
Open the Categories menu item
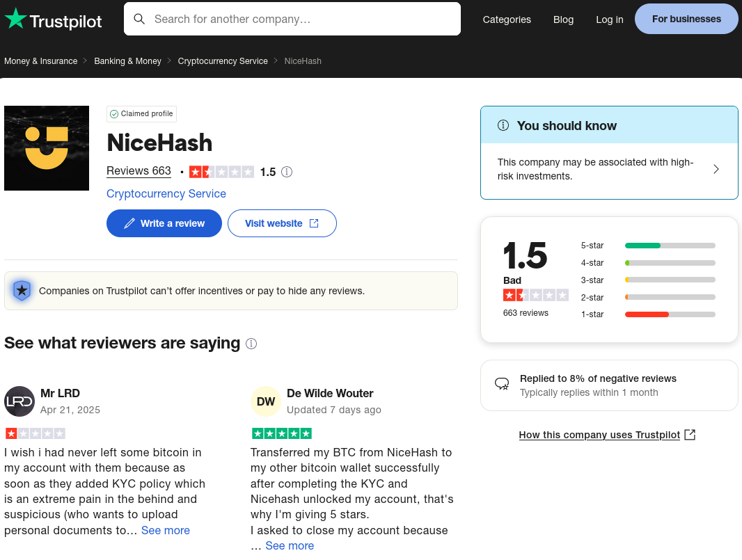(507, 19)
